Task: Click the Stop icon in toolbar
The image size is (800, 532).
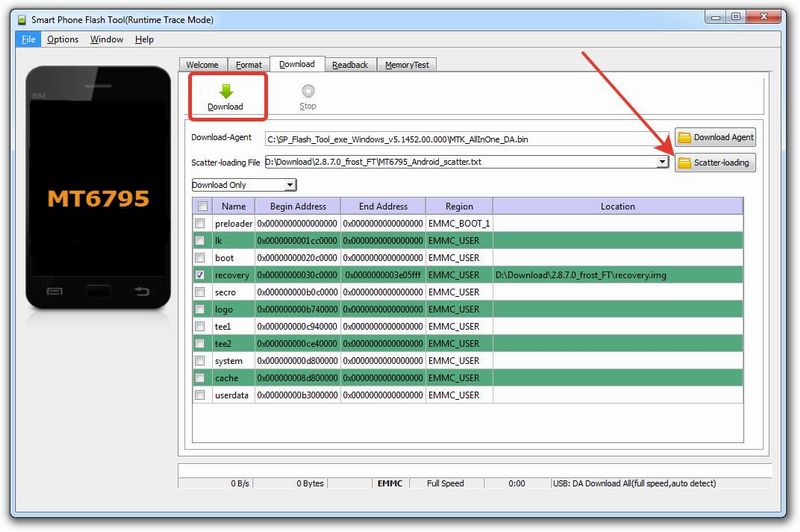Action: point(308,90)
